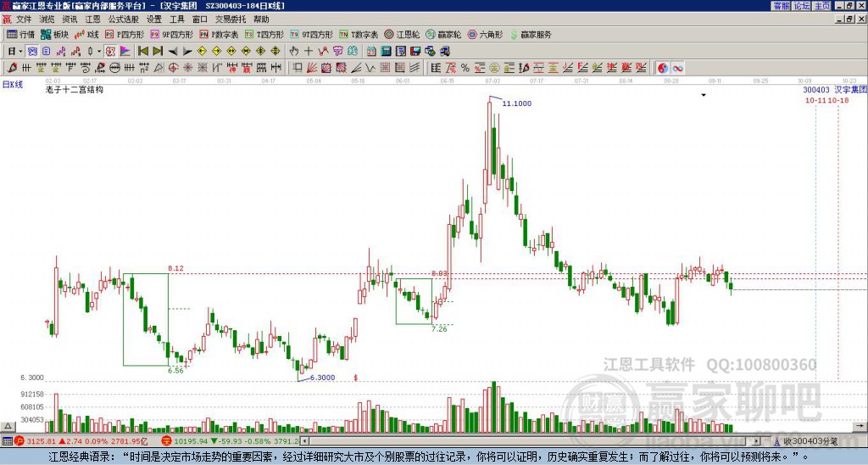This screenshot has height=465, width=868.
Task: Click the right arrow beside volume panel
Action: [x=860, y=426]
